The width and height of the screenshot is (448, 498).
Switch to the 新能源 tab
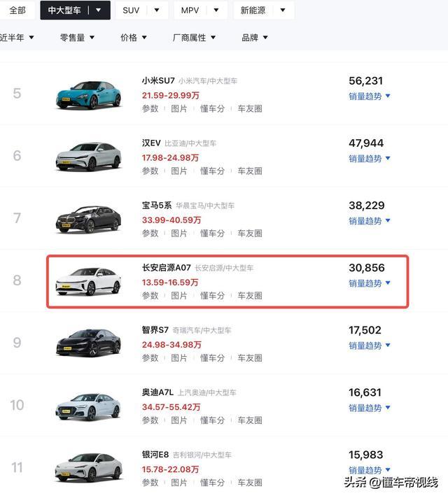253,10
